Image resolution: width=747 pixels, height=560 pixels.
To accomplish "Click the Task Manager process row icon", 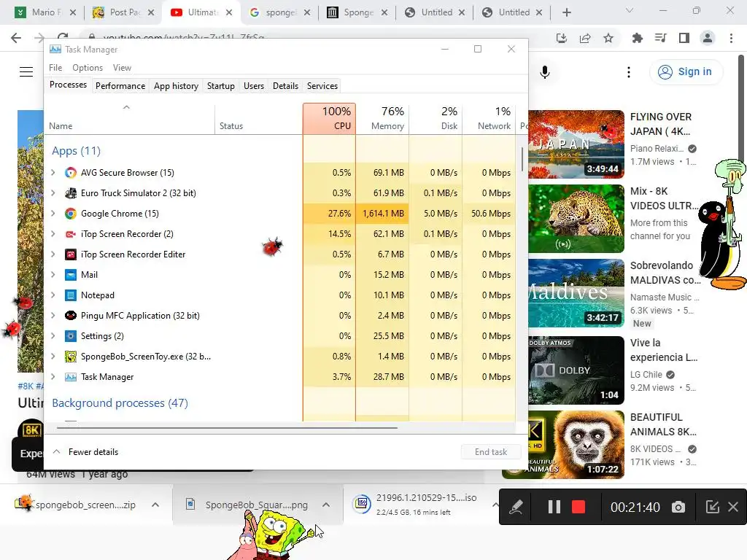I will [x=71, y=377].
